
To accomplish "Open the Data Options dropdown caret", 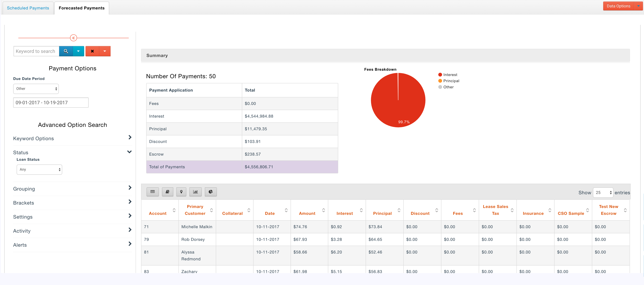I will (639, 6).
